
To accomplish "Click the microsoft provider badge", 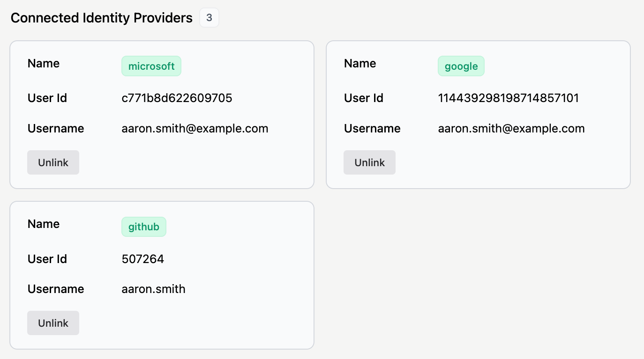I will click(151, 66).
